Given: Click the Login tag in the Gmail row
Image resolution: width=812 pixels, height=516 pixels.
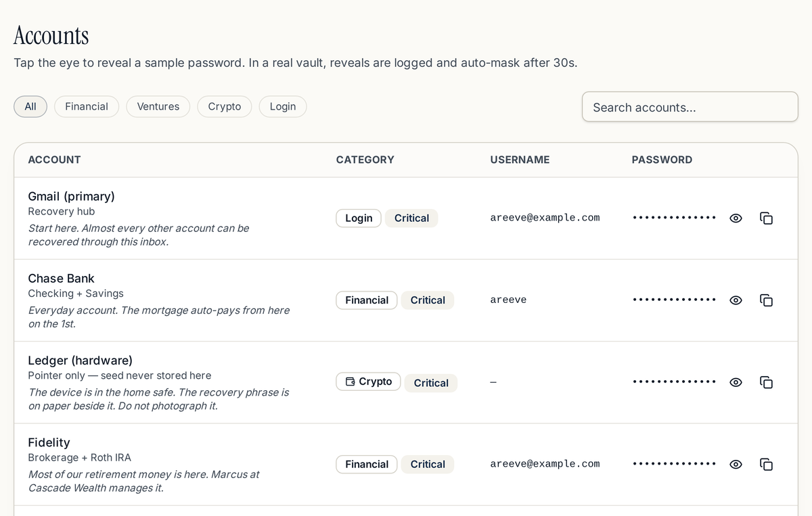Looking at the screenshot, I should [x=359, y=218].
